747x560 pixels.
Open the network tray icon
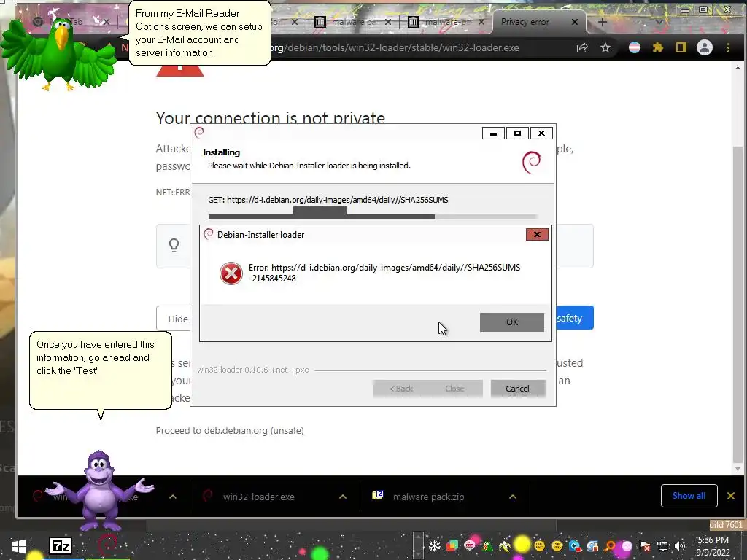(662, 546)
